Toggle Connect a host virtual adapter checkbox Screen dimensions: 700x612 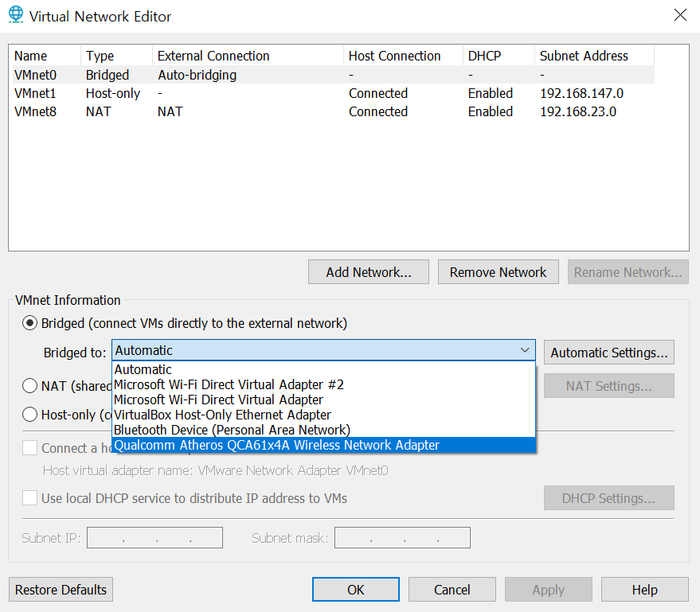click(30, 448)
